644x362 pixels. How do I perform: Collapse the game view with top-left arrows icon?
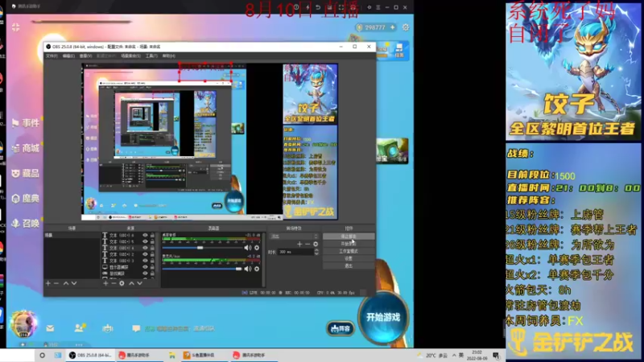point(15,27)
